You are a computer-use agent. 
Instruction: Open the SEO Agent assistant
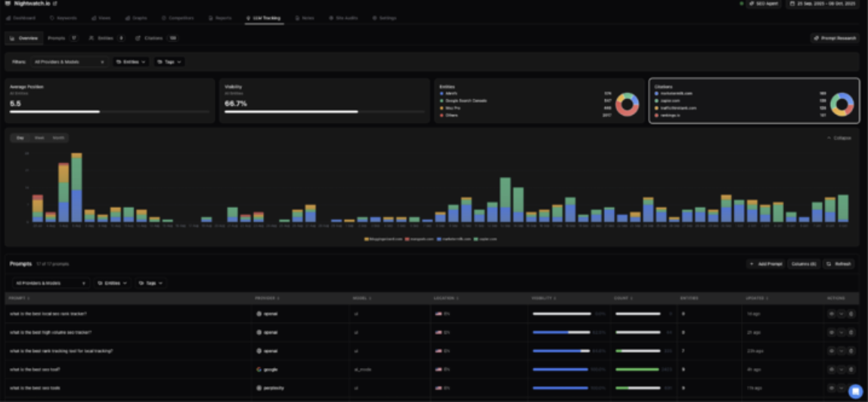pyautogui.click(x=762, y=4)
